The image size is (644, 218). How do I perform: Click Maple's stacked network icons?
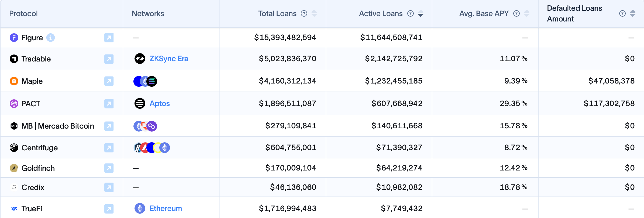click(x=145, y=81)
